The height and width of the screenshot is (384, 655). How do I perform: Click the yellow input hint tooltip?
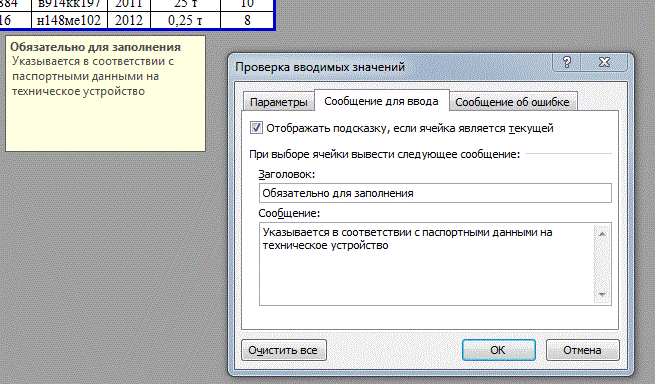click(105, 93)
